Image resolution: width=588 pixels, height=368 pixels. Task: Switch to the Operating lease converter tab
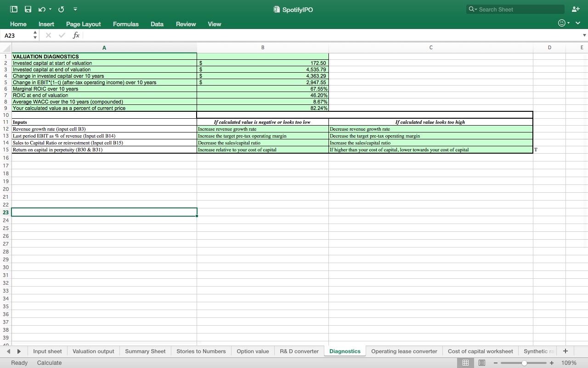[x=404, y=351]
